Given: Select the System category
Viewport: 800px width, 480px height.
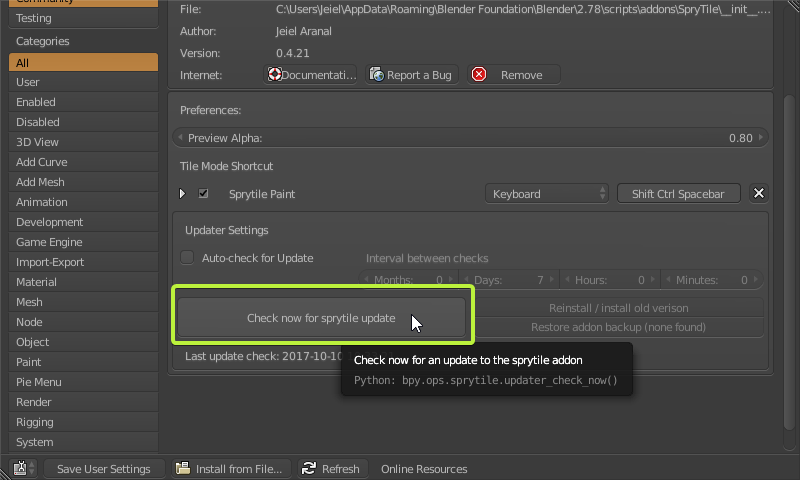Looking at the screenshot, I should 83,442.
